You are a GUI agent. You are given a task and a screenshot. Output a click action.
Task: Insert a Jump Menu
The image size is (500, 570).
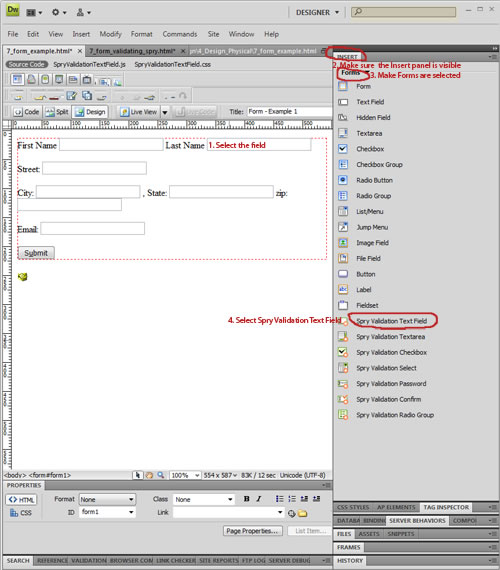point(363,227)
